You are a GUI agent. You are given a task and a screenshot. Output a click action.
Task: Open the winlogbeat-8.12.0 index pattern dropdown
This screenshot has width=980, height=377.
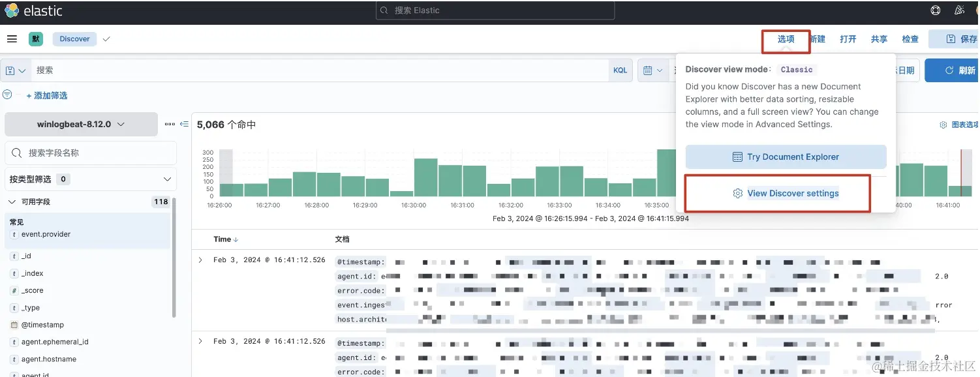[x=81, y=124]
